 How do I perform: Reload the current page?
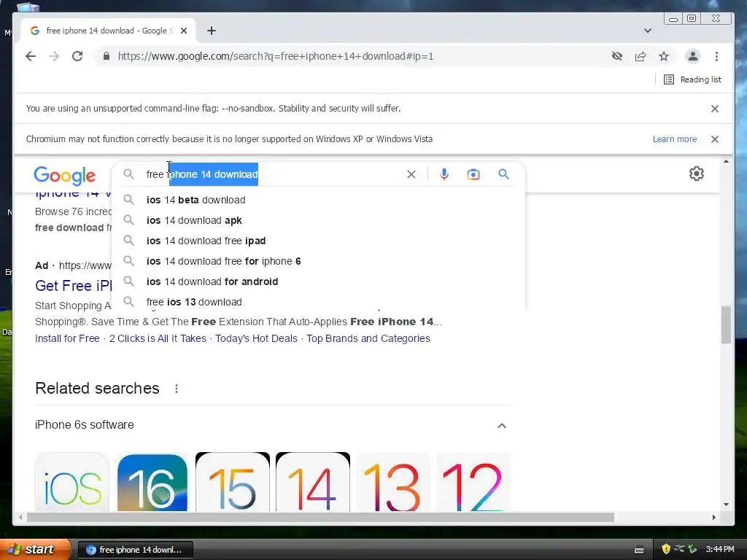click(x=77, y=56)
